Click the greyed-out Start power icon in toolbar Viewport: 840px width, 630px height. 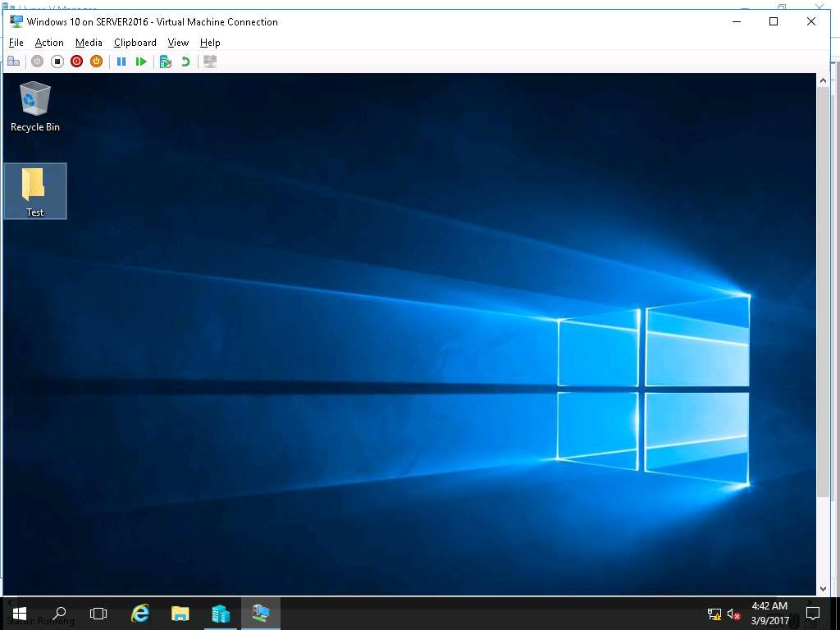coord(37,62)
